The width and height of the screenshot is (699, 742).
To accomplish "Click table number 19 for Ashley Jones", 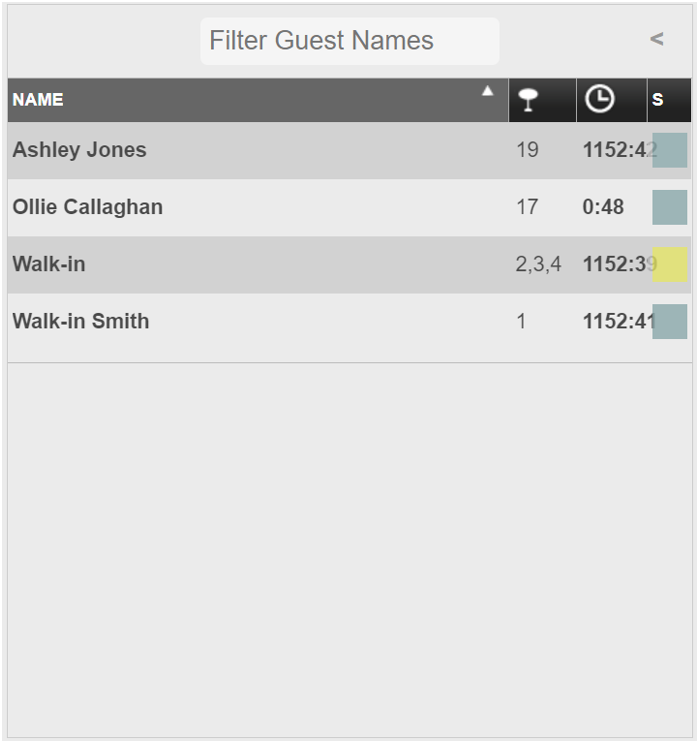I will coord(527,150).
